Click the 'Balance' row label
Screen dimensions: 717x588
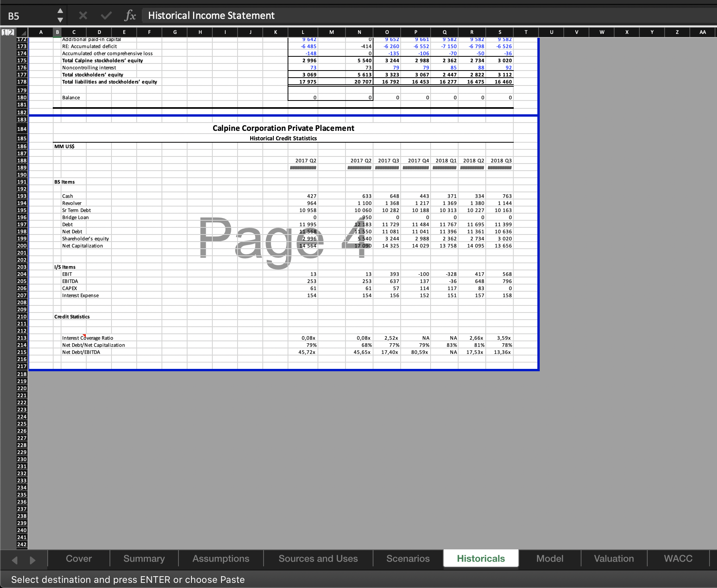pos(71,97)
